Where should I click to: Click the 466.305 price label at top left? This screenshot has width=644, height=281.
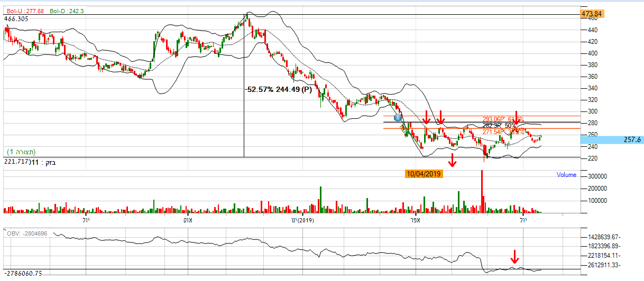pos(16,19)
